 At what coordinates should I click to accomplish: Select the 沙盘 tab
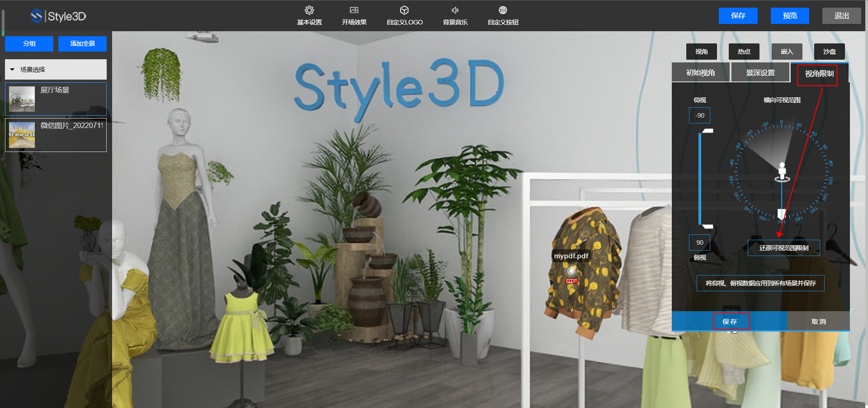pyautogui.click(x=829, y=52)
